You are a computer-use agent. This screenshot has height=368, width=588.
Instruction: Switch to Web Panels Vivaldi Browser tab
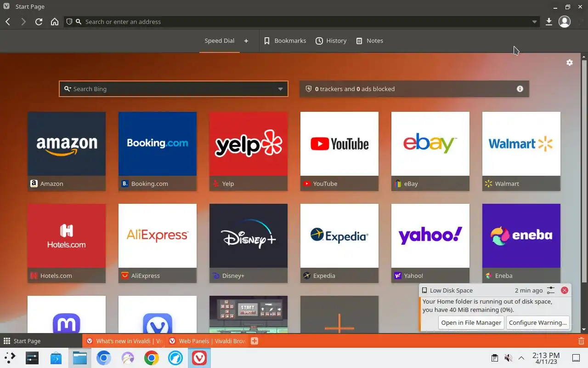pyautogui.click(x=207, y=341)
